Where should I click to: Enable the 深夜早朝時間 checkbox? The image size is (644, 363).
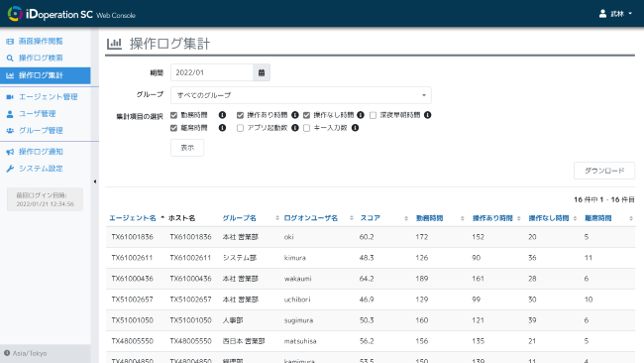[x=373, y=115]
